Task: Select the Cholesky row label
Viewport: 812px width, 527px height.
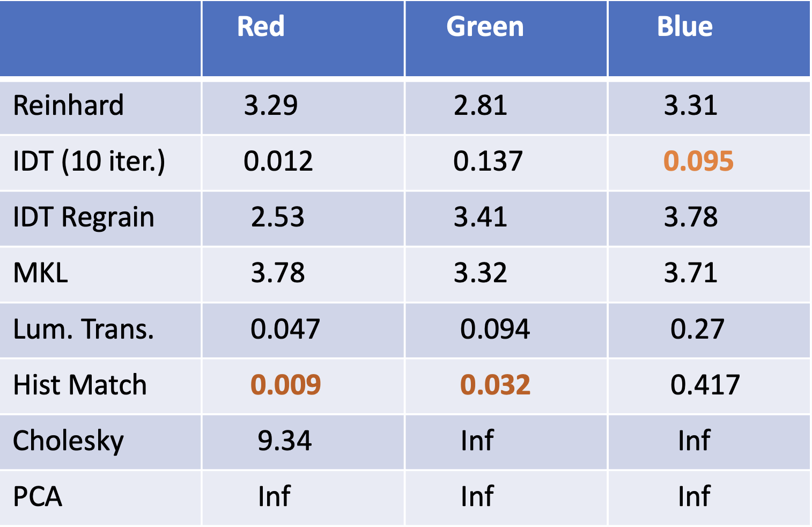Action: (68, 441)
